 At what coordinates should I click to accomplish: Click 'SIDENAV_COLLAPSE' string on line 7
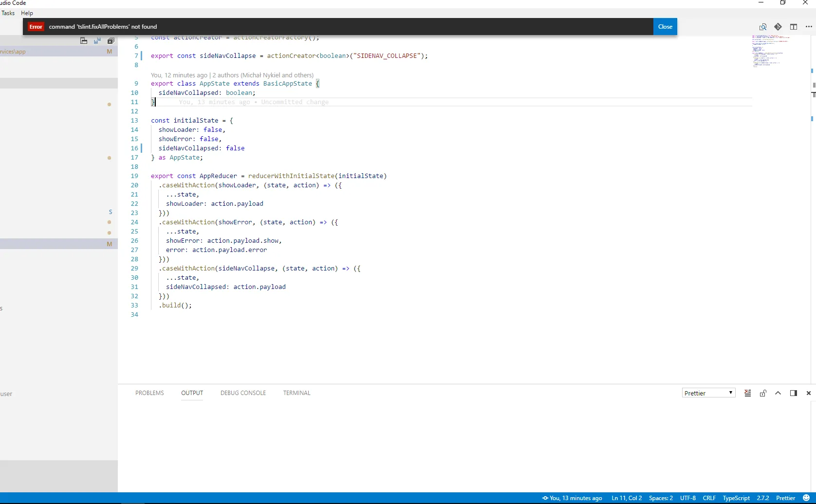click(388, 56)
